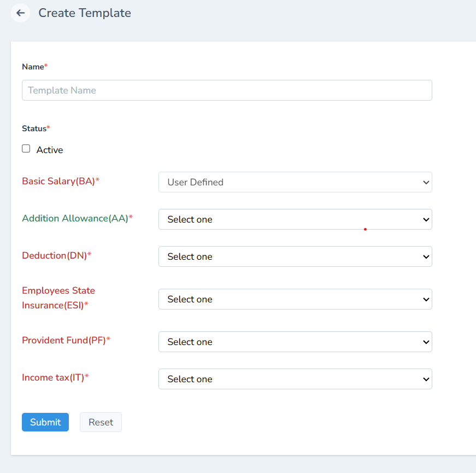
Task: Open the Income tax(IT) dropdown
Action: pos(295,379)
